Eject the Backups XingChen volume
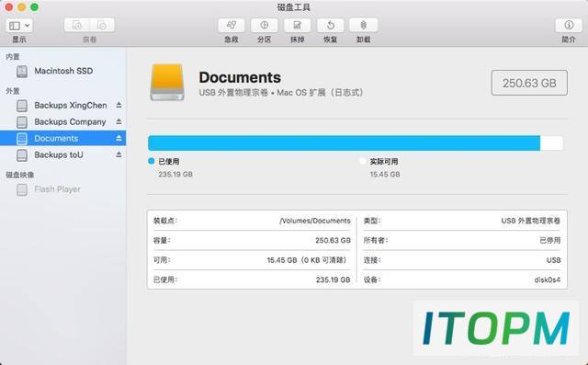The width and height of the screenshot is (588, 365). [119, 105]
